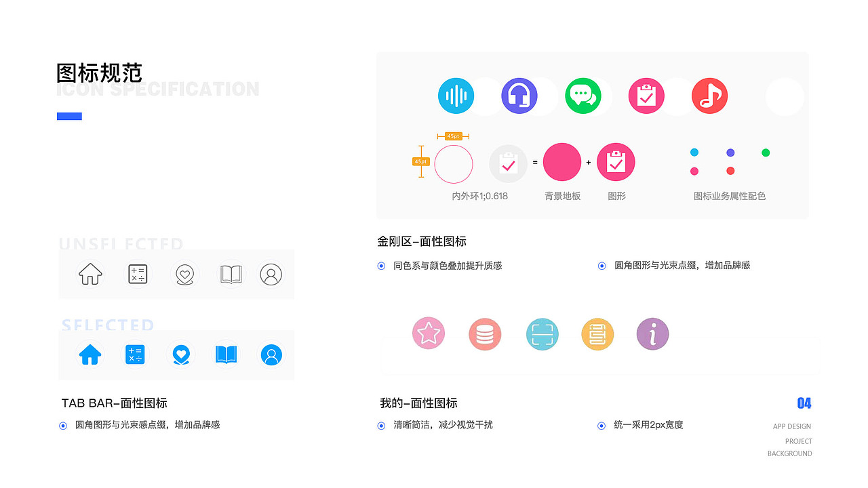Screen dimensions: 868x488
Task: Select the teal scan frame icon
Action: tap(542, 333)
